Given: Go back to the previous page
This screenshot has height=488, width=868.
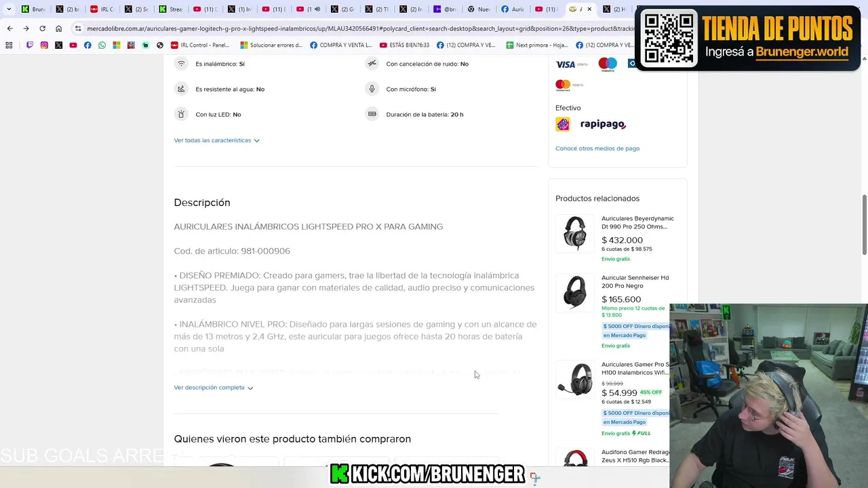Looking at the screenshot, I should pos(9,28).
